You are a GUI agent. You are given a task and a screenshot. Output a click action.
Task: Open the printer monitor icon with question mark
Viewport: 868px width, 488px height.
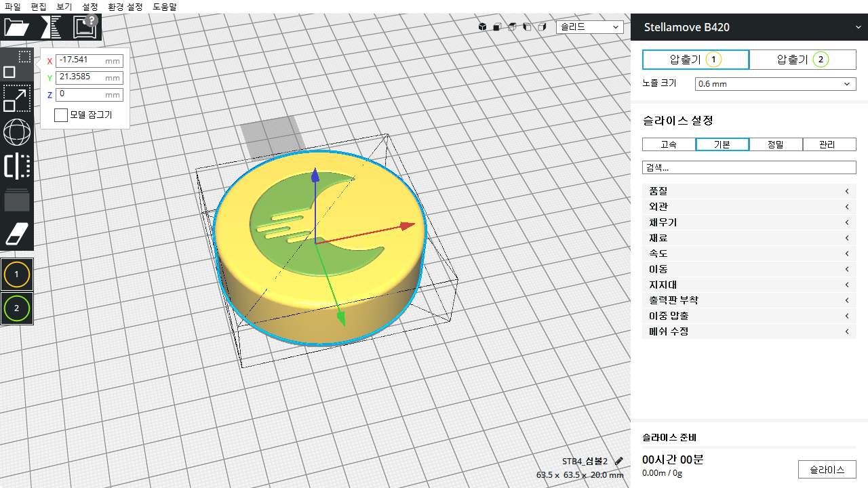click(86, 27)
